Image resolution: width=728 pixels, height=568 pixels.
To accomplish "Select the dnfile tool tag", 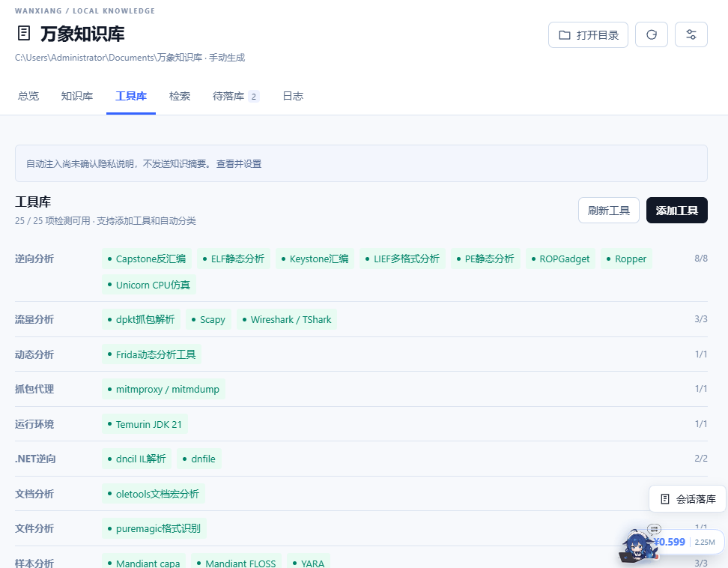I will 199,459.
